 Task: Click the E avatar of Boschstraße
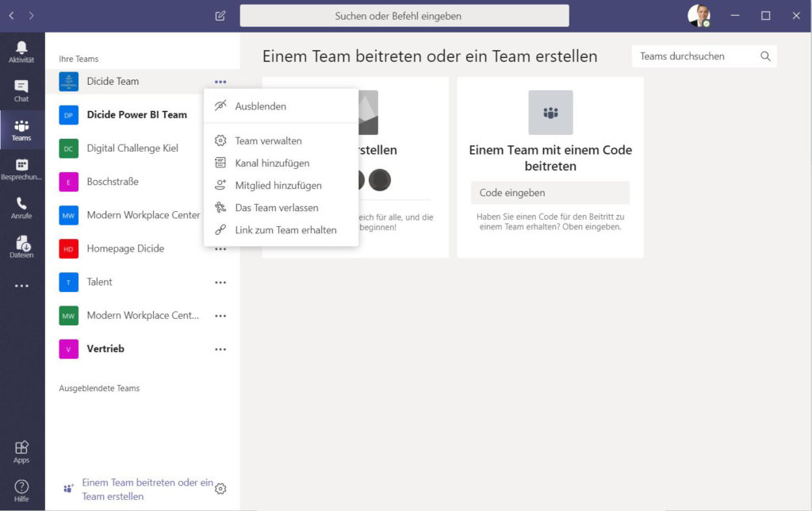(68, 182)
